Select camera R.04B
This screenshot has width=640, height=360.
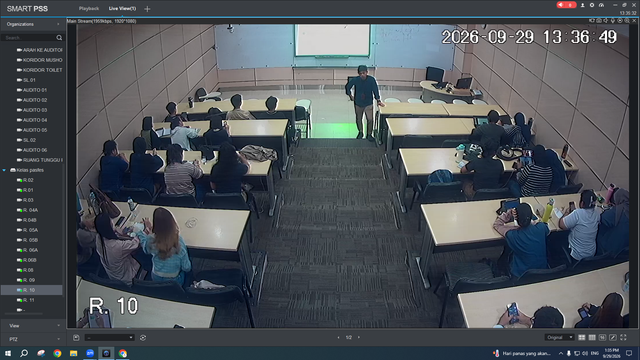pos(27,220)
